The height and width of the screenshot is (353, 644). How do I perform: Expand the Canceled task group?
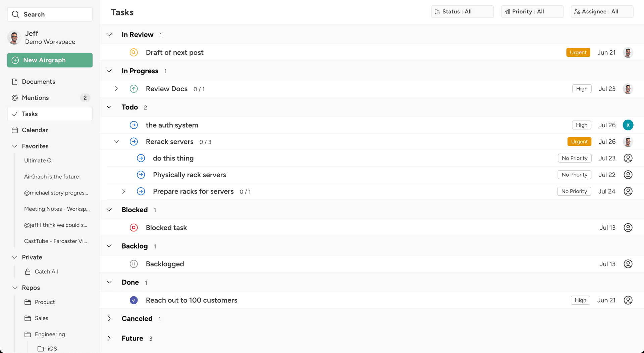(109, 319)
